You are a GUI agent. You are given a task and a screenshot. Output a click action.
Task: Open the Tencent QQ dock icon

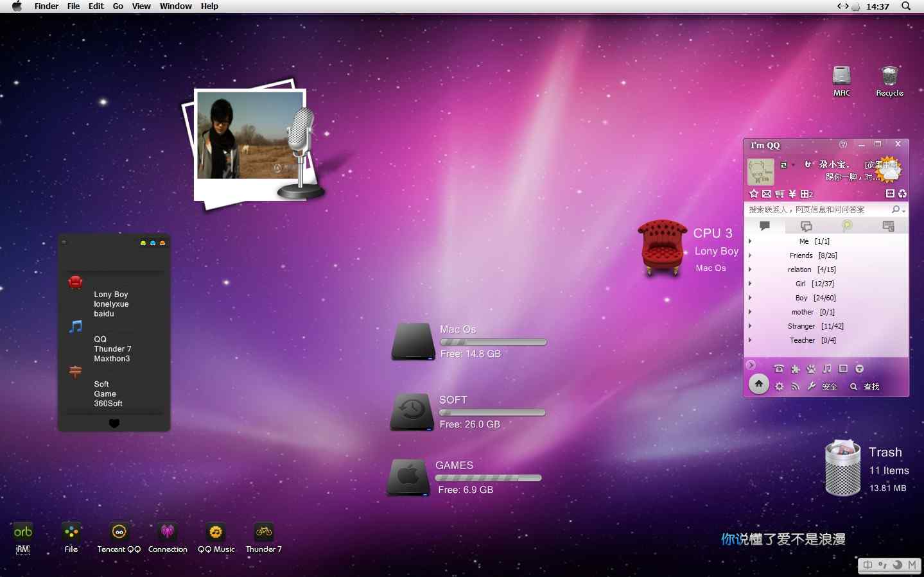click(x=119, y=532)
